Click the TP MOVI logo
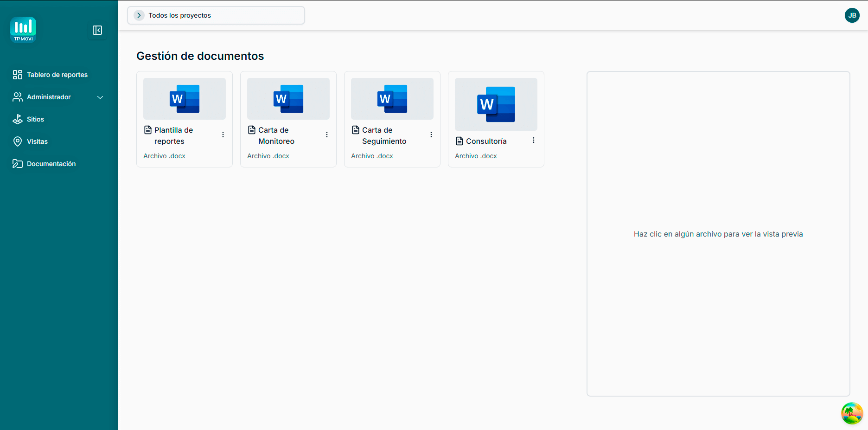 click(x=23, y=30)
